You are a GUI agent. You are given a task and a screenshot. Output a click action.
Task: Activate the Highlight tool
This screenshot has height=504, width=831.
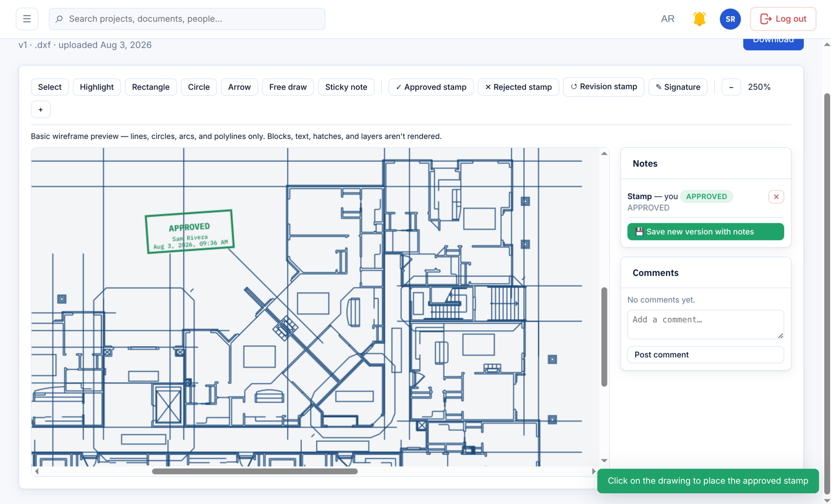coord(97,87)
